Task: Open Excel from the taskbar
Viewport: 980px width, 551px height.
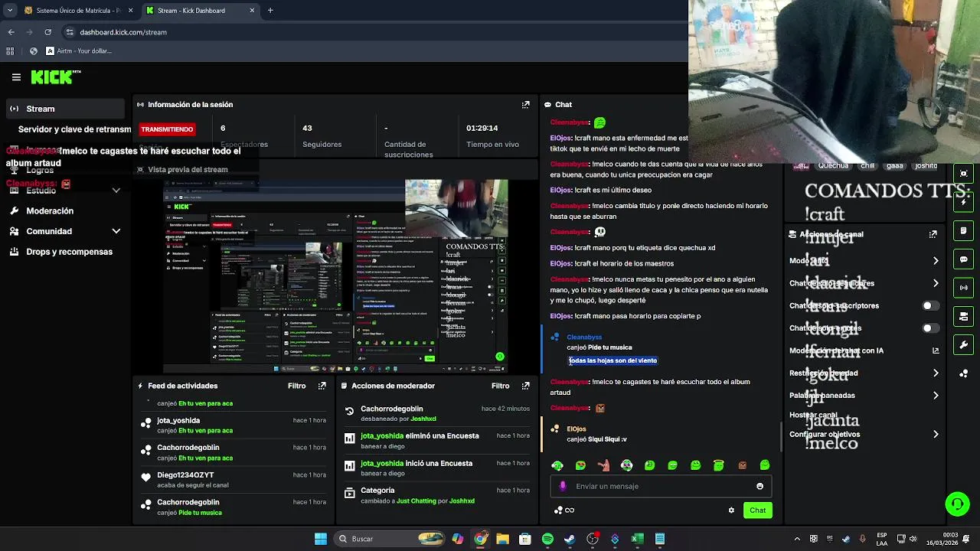Action: pos(637,539)
